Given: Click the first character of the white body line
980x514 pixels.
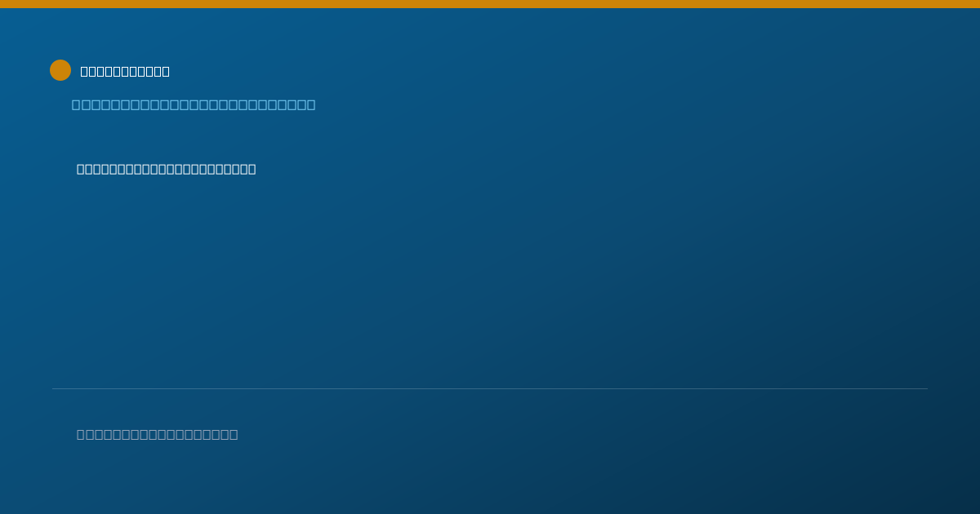Looking at the screenshot, I should (x=81, y=169).
